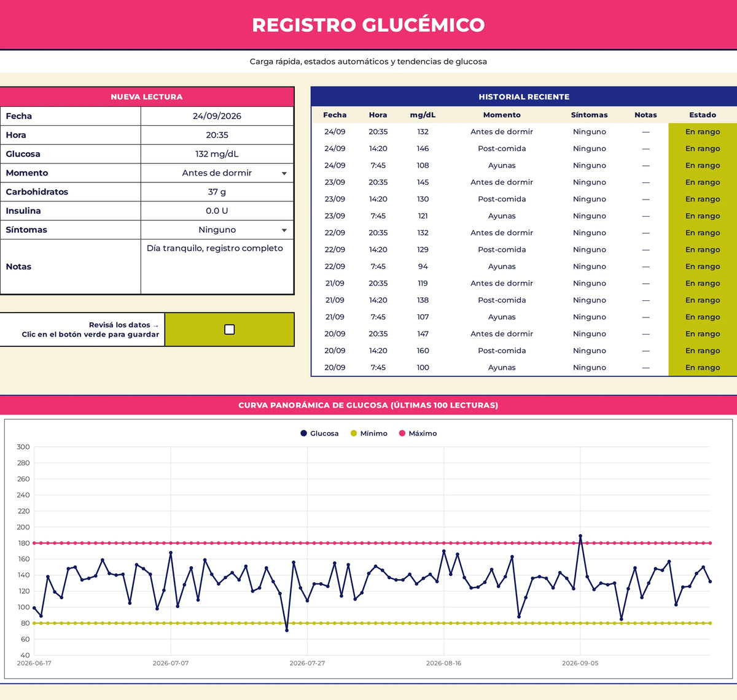Click the 100 glucose reading cell
This screenshot has width=737, height=700.
(423, 367)
